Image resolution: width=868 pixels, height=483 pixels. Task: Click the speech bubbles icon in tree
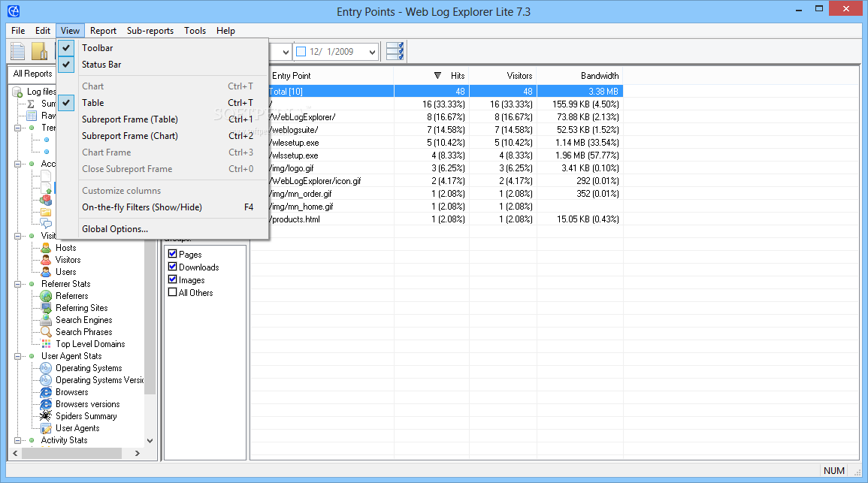pyautogui.click(x=46, y=224)
